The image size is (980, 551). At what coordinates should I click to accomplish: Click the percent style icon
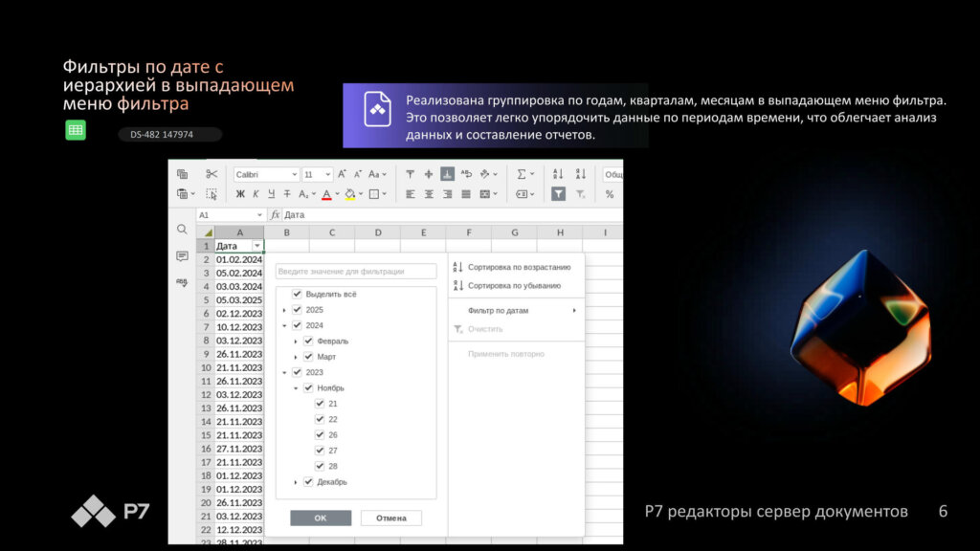610,194
